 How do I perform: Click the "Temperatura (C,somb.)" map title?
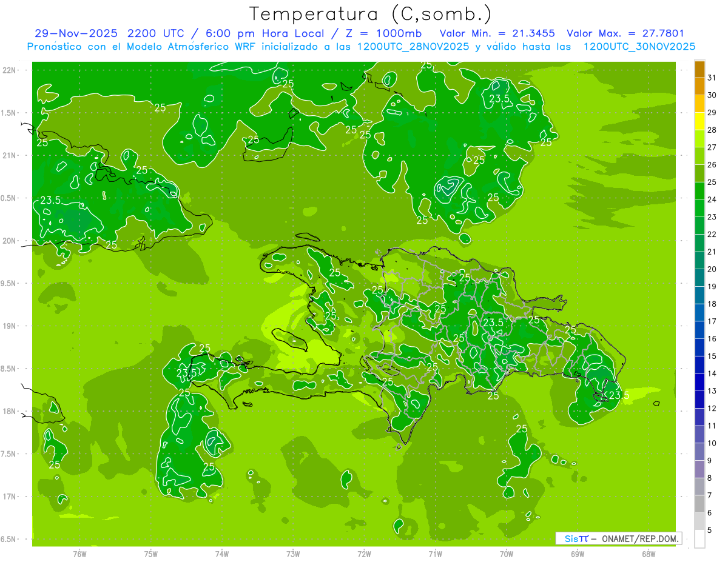(371, 14)
